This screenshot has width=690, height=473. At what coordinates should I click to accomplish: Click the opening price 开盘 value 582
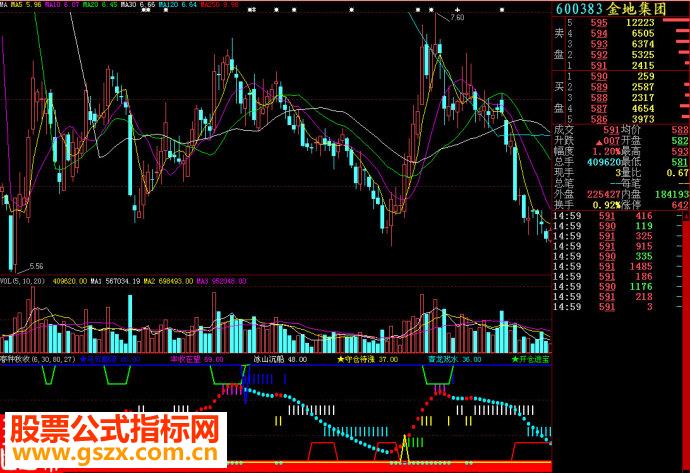click(x=680, y=141)
